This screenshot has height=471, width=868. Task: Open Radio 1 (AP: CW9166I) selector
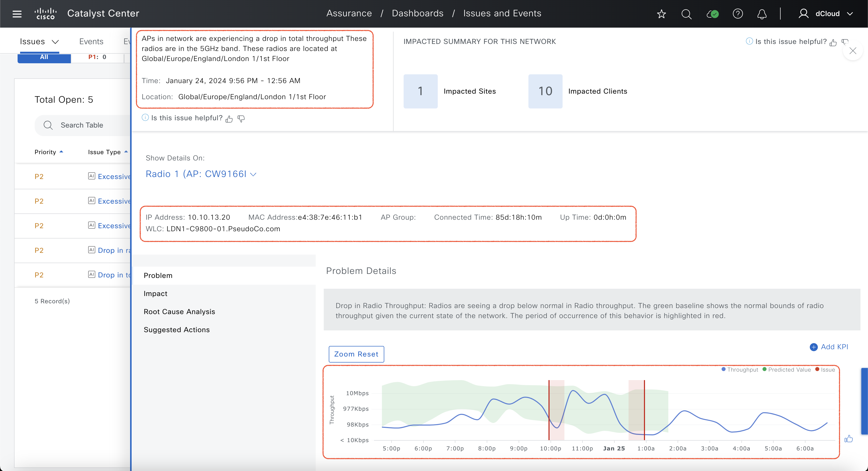click(201, 174)
